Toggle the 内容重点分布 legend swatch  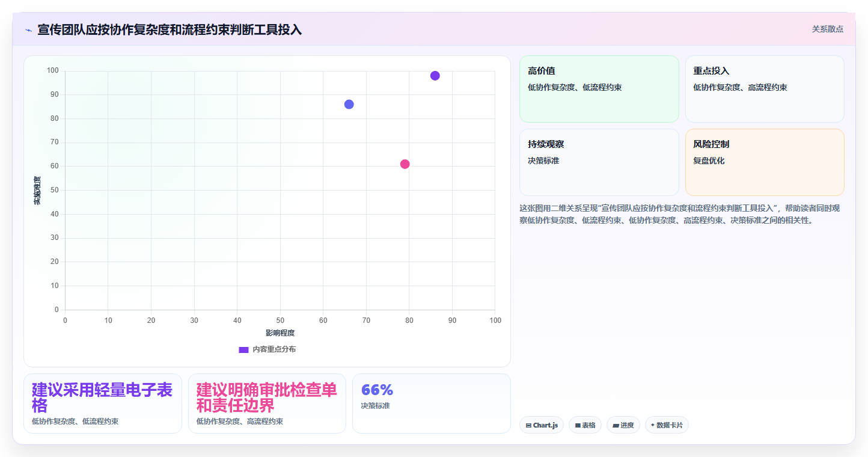(x=243, y=349)
